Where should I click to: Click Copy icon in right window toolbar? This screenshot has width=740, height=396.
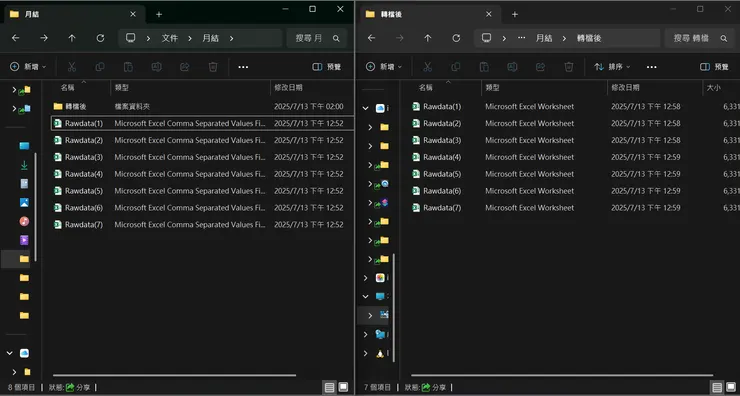coord(456,67)
